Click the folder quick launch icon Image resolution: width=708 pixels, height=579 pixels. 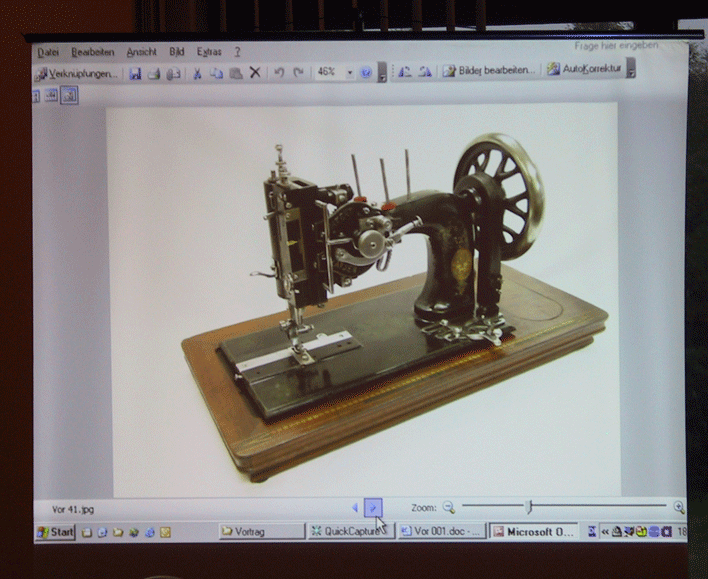point(118,532)
